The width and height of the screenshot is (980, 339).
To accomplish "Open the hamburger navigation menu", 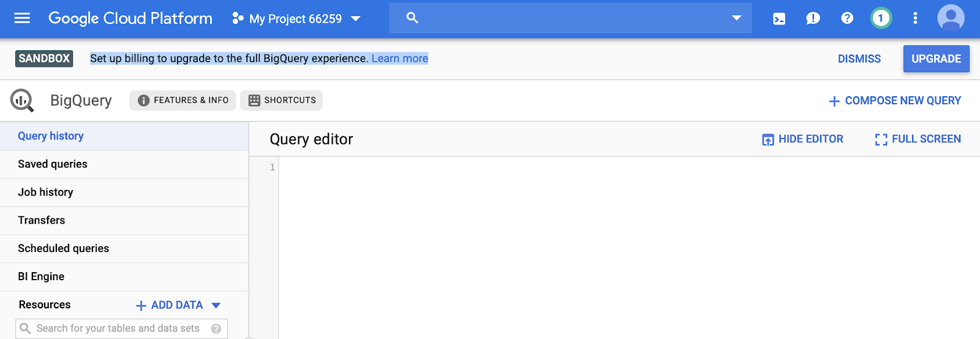I will (x=22, y=18).
